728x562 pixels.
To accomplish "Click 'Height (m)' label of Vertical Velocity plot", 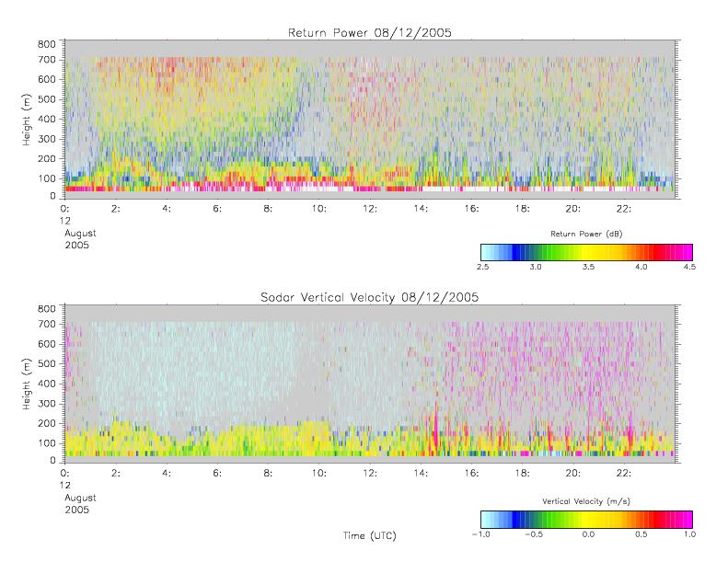I will 26,384.
